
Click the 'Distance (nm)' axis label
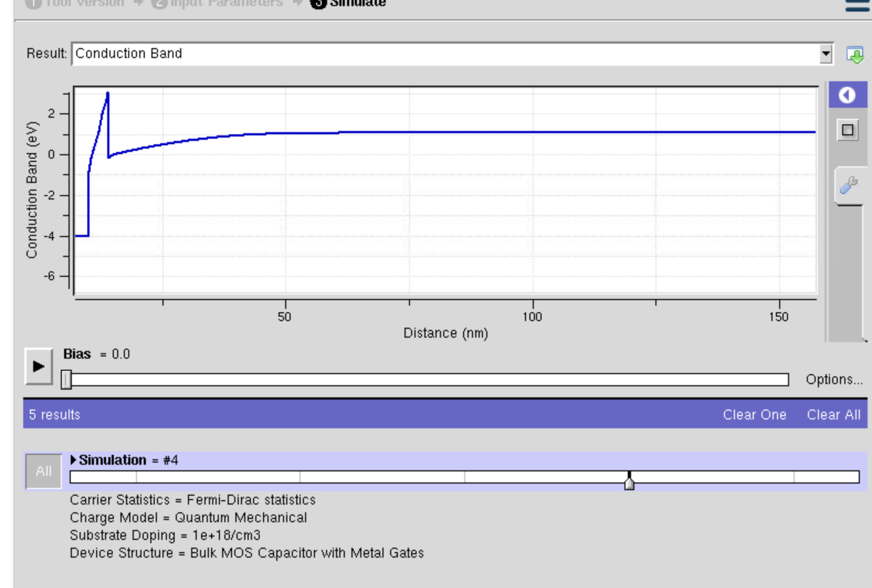point(446,333)
